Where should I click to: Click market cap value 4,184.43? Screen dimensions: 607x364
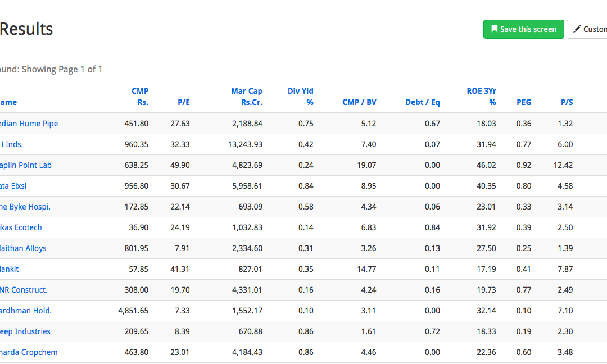tap(247, 352)
